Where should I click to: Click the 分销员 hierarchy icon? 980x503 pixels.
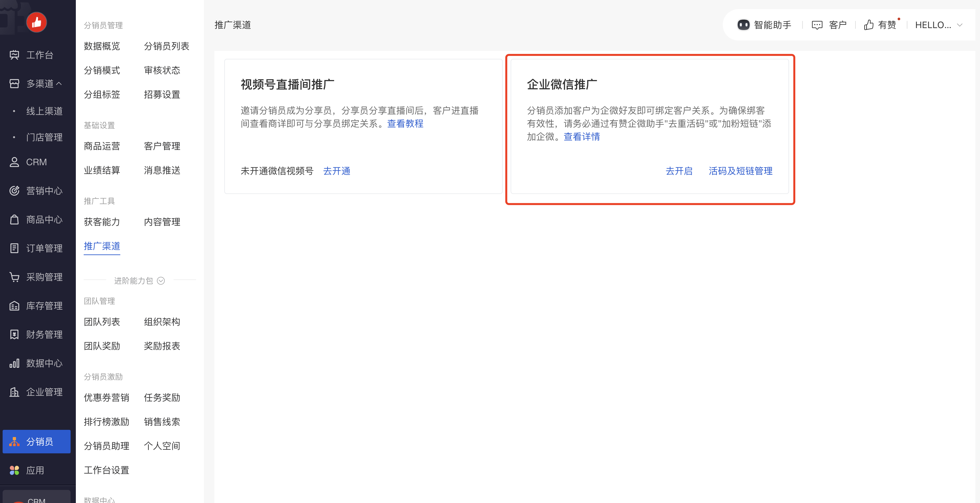click(x=14, y=442)
